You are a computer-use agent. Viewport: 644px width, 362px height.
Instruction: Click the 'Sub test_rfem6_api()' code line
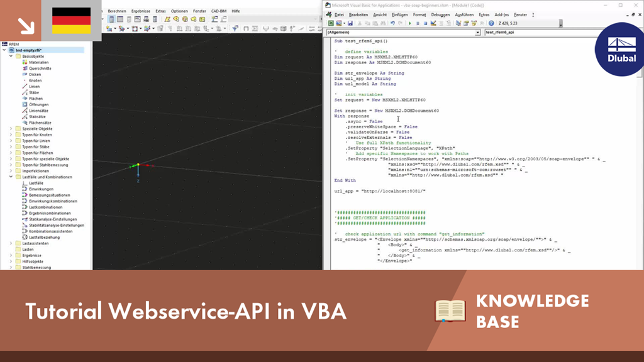pos(360,41)
